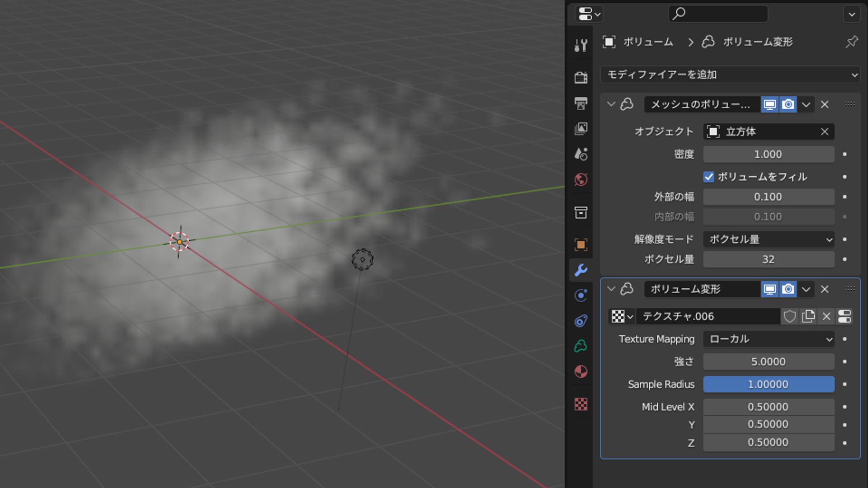Viewport: 868px width, 488px height.
Task: Open the Render properties tab
Action: coord(581,77)
